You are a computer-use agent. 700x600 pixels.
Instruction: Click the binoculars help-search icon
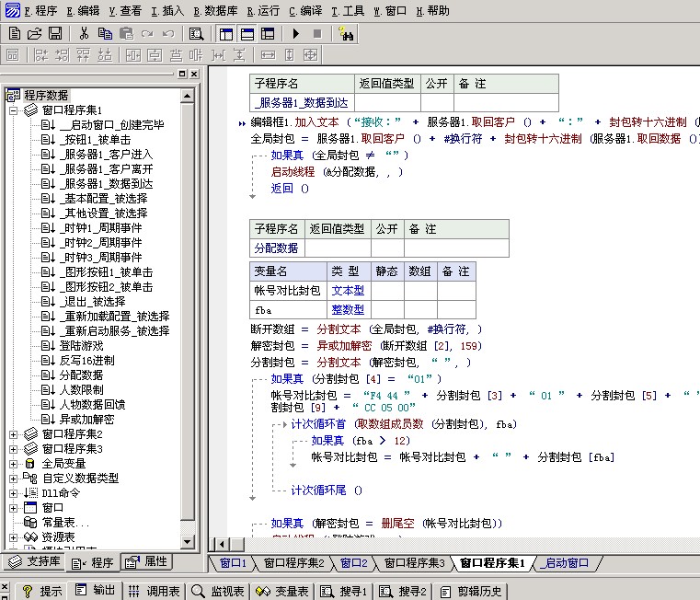click(346, 33)
